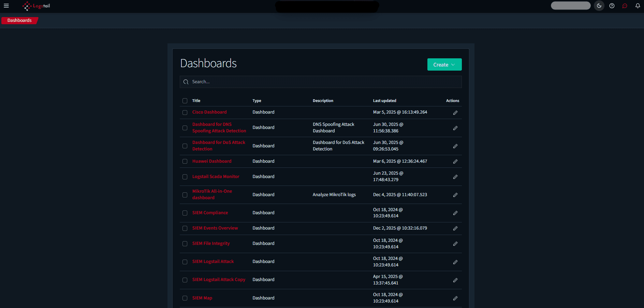Open the notifications bell

pos(638,6)
